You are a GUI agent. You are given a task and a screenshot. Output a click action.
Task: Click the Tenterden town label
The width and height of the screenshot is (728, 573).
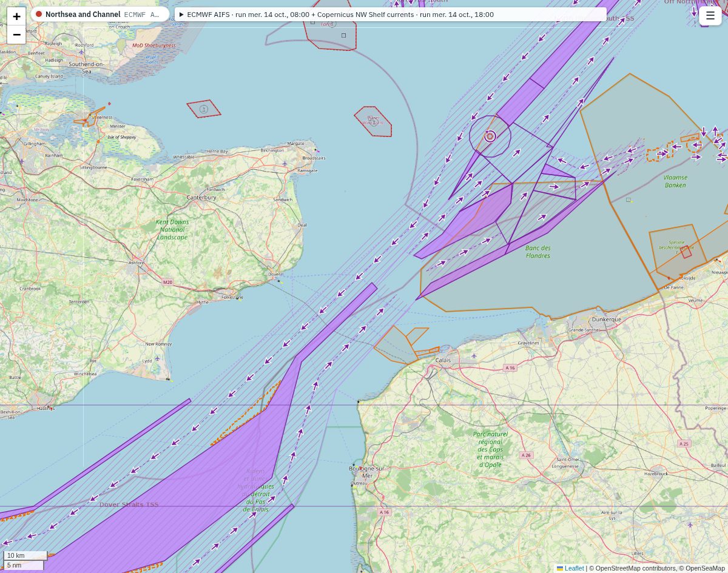[79, 301]
